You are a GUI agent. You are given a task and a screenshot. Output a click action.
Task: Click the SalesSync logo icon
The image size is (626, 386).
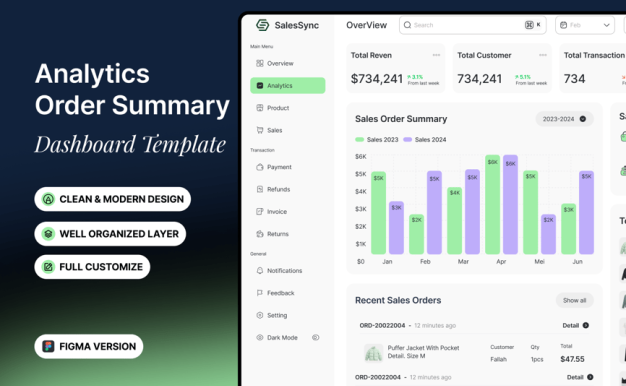(262, 25)
